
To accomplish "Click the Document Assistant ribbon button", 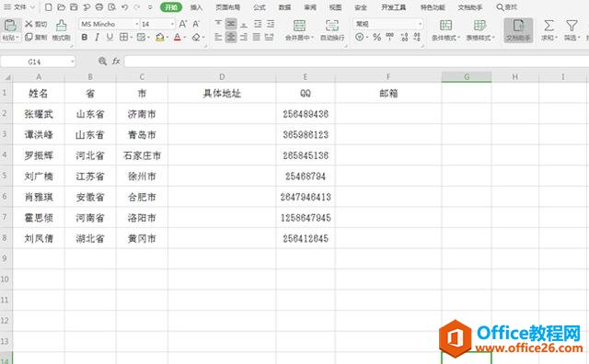I will [x=518, y=30].
